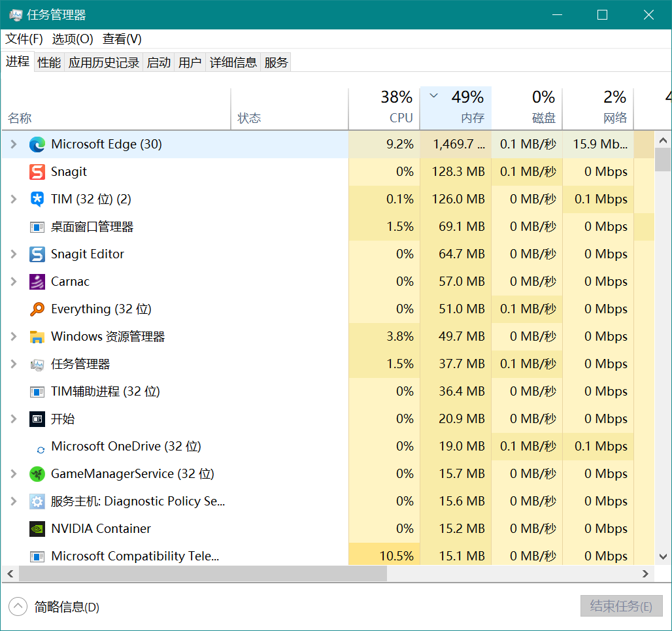Click the Microsoft Edge process icon
The height and width of the screenshot is (631, 672).
tap(37, 145)
